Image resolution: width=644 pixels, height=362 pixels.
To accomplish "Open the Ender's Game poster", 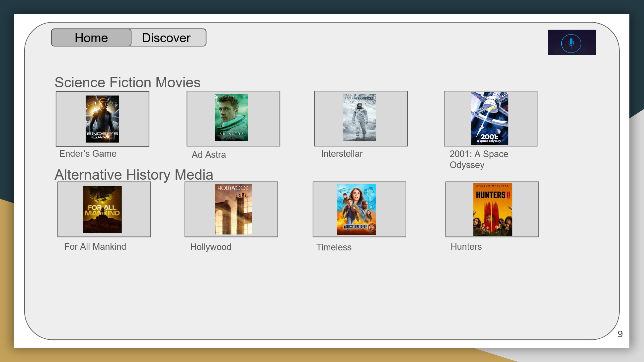I will (x=102, y=119).
